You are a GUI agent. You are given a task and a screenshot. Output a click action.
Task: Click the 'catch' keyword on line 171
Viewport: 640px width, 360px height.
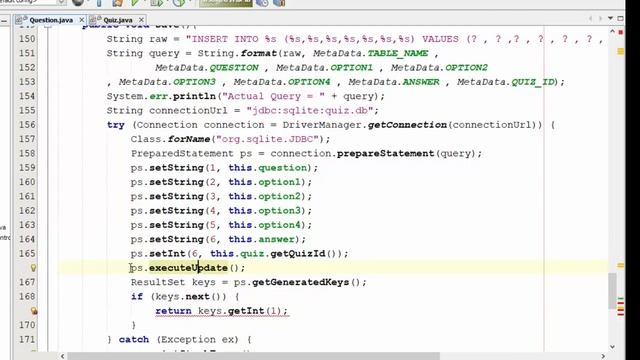tap(134, 339)
